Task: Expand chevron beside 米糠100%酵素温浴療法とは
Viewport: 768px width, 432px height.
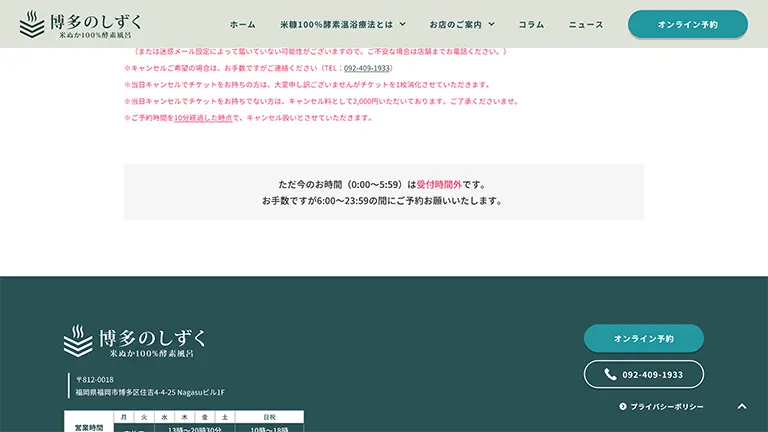Action: point(403,24)
